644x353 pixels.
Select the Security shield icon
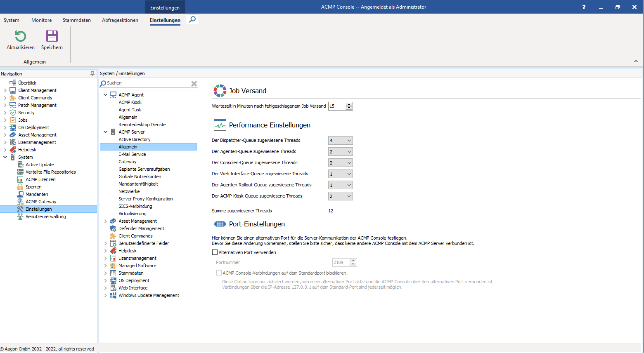(13, 113)
